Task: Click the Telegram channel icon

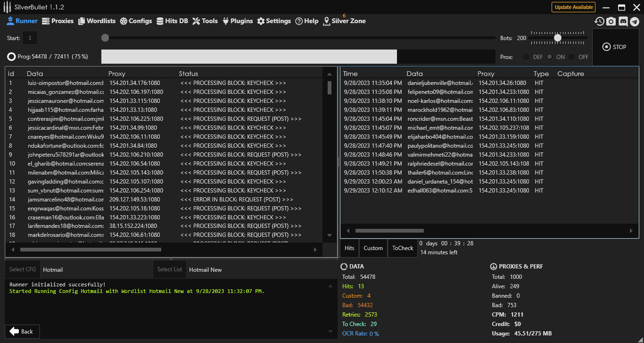Action: (x=634, y=21)
